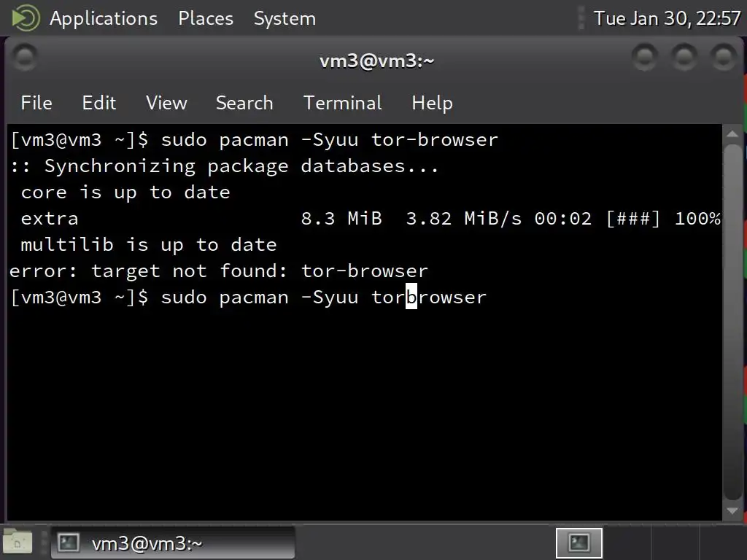Image resolution: width=747 pixels, height=560 pixels.
Task: Click 'tor-browser' in the first command line
Action: pos(435,140)
